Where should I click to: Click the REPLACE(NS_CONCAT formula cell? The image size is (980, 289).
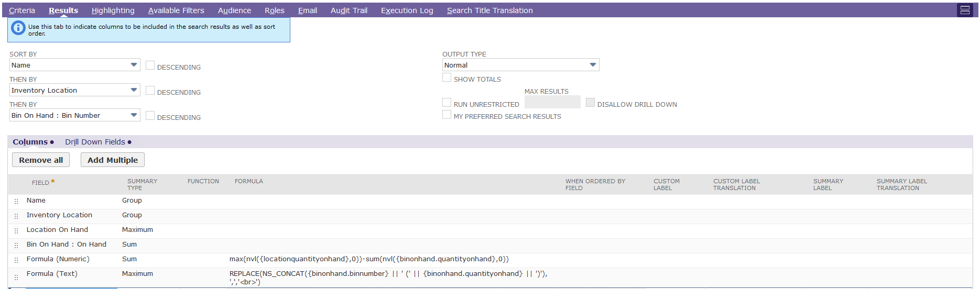tap(388, 278)
